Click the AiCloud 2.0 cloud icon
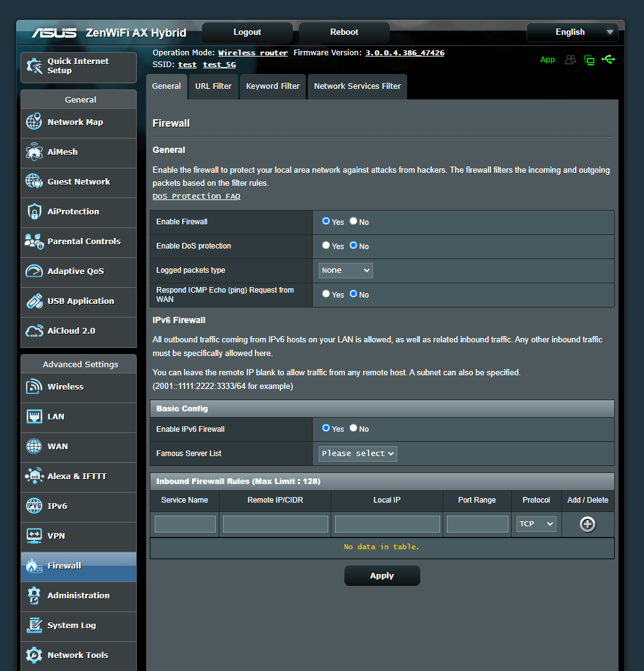 pos(34,331)
